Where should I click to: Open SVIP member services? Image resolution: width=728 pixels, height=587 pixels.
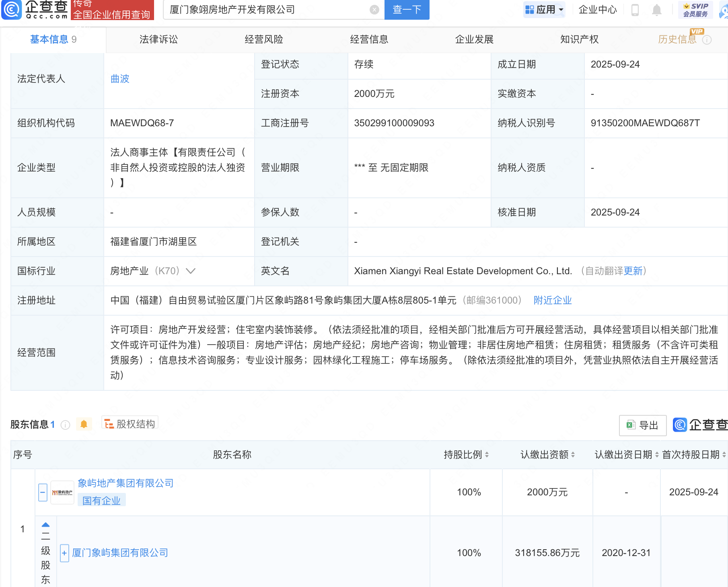695,10
